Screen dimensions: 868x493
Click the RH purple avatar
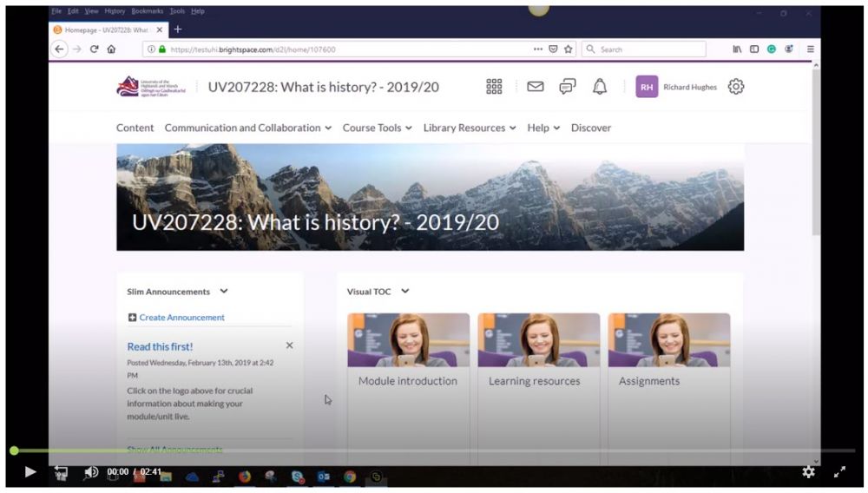pyautogui.click(x=647, y=87)
